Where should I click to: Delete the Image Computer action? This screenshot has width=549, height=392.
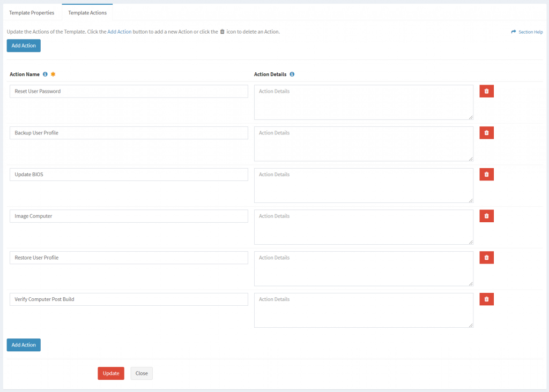[486, 215]
